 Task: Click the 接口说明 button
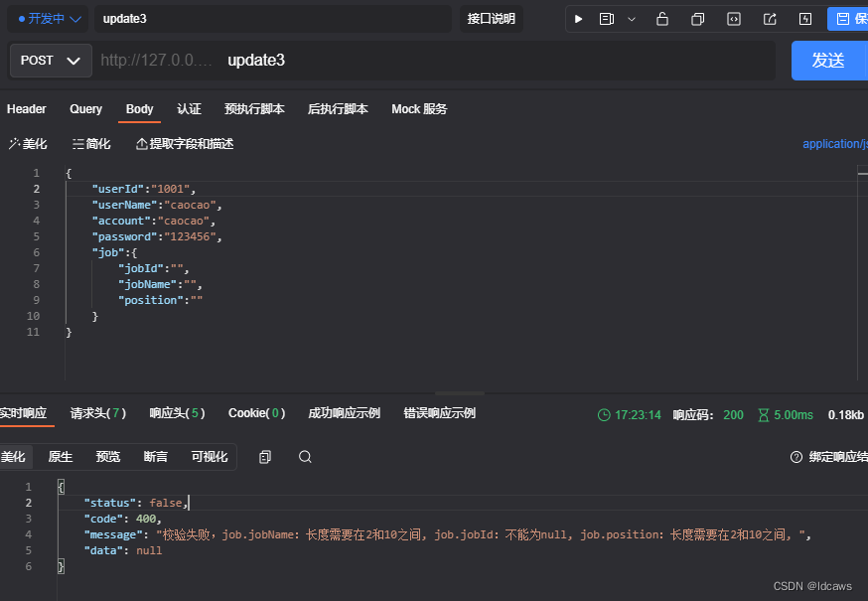491,19
